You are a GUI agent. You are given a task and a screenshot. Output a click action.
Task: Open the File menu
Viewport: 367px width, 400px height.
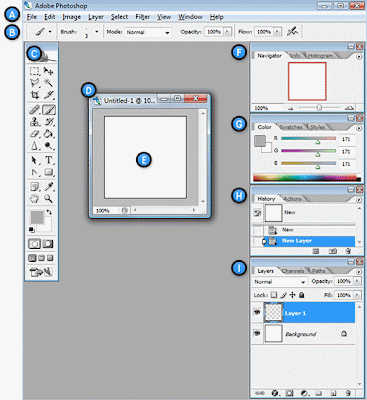coord(32,17)
